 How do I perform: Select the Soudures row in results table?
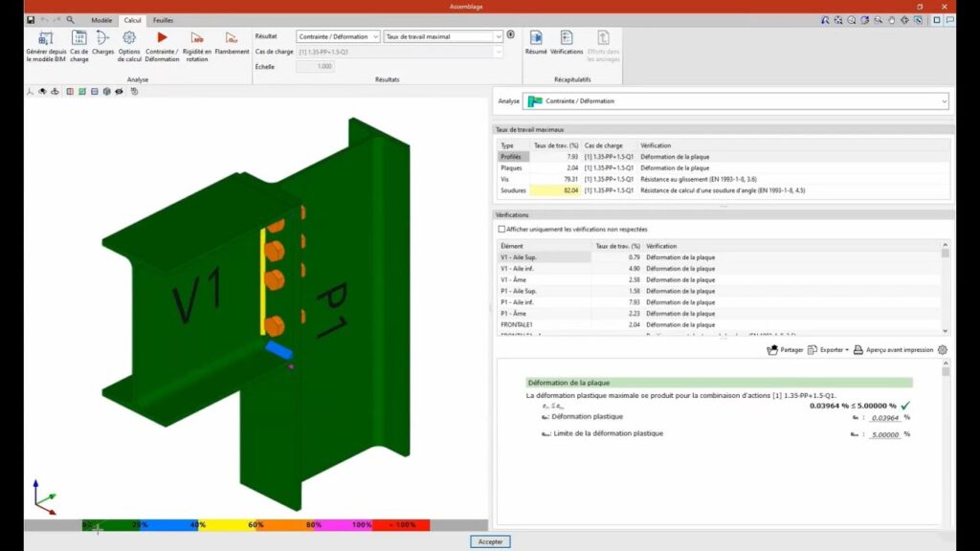(514, 190)
